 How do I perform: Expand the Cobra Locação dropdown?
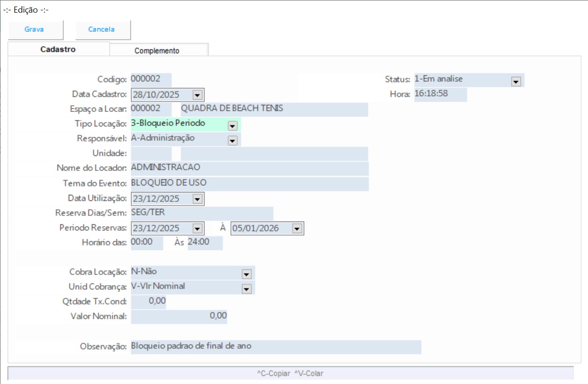[x=247, y=274]
